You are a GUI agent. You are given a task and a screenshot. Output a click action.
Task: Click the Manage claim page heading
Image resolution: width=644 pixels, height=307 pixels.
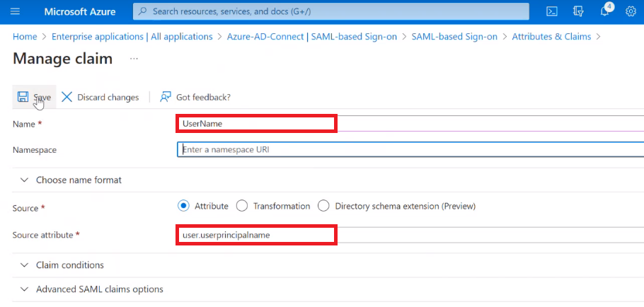62,59
